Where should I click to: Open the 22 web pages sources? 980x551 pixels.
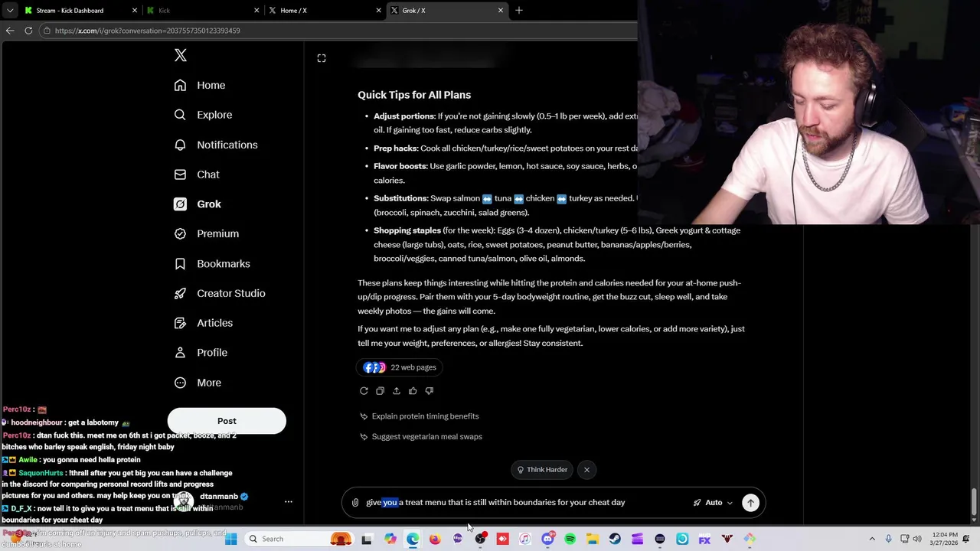tap(400, 367)
